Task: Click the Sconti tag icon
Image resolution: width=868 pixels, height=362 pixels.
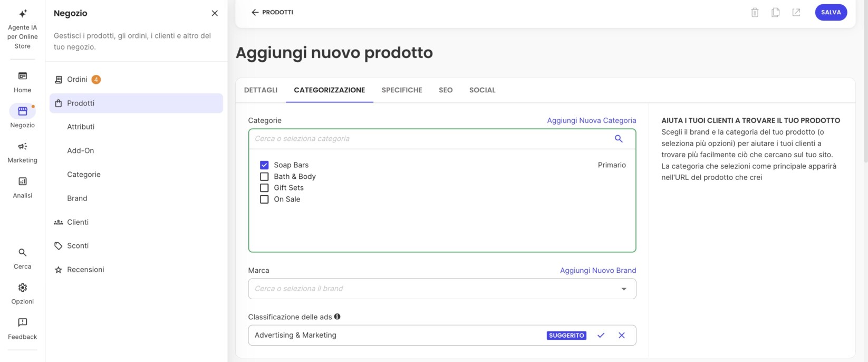Action: click(x=59, y=246)
